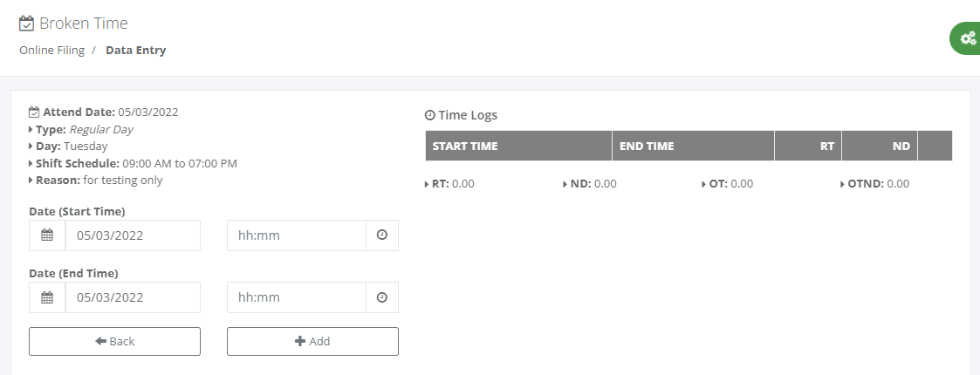Click the Broken Time calendar icon
This screenshot has width=980, height=375.
[26, 24]
